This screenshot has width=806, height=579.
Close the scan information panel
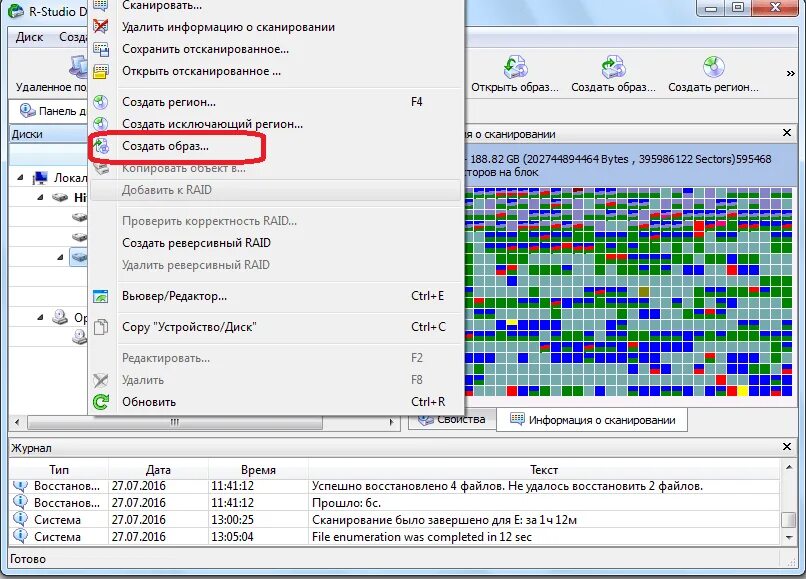[786, 133]
